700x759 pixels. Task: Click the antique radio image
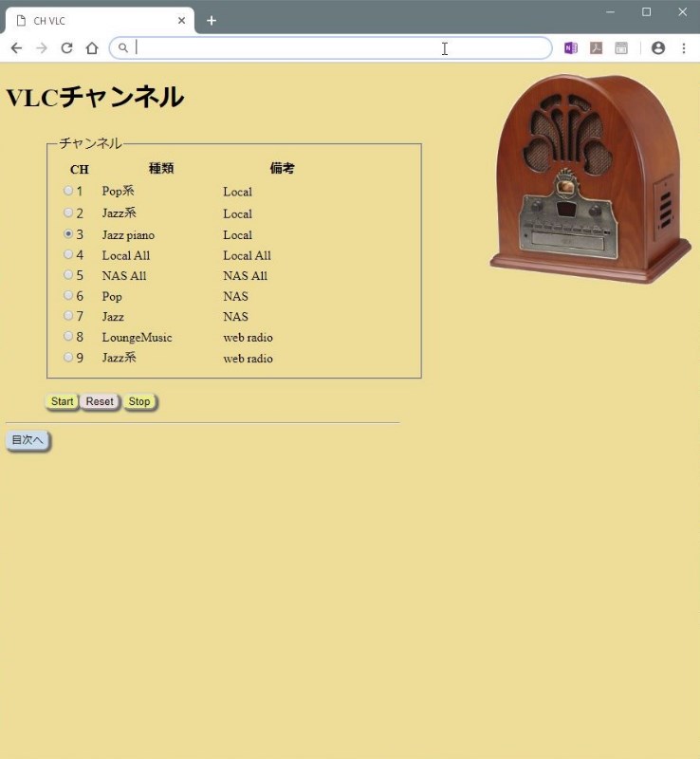tap(591, 178)
